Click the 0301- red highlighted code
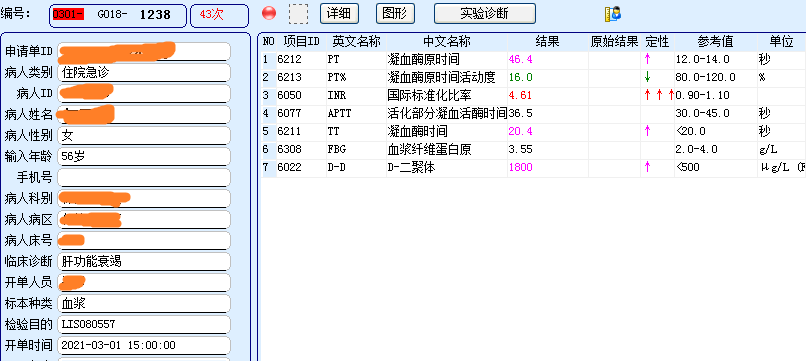The height and width of the screenshot is (361, 808). pyautogui.click(x=68, y=14)
